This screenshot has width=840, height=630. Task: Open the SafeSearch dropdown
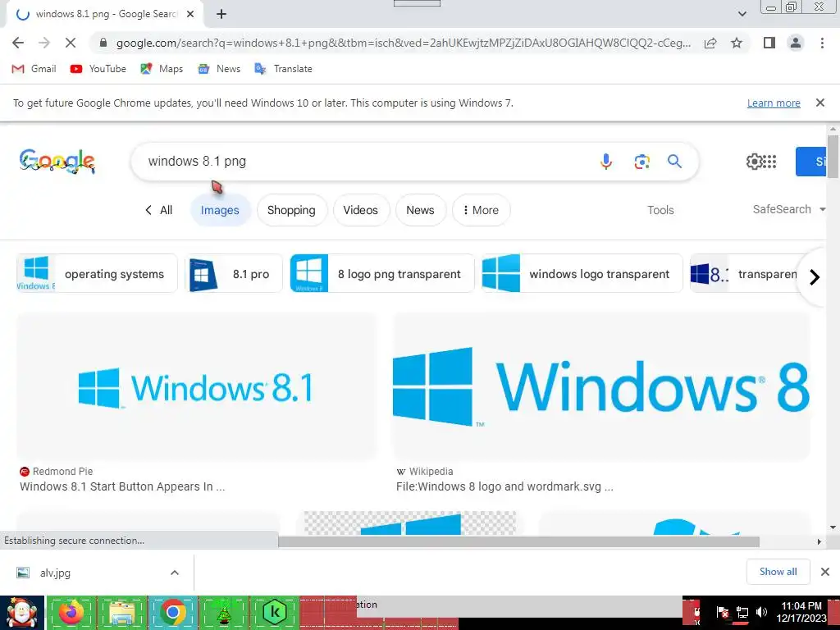tap(788, 209)
